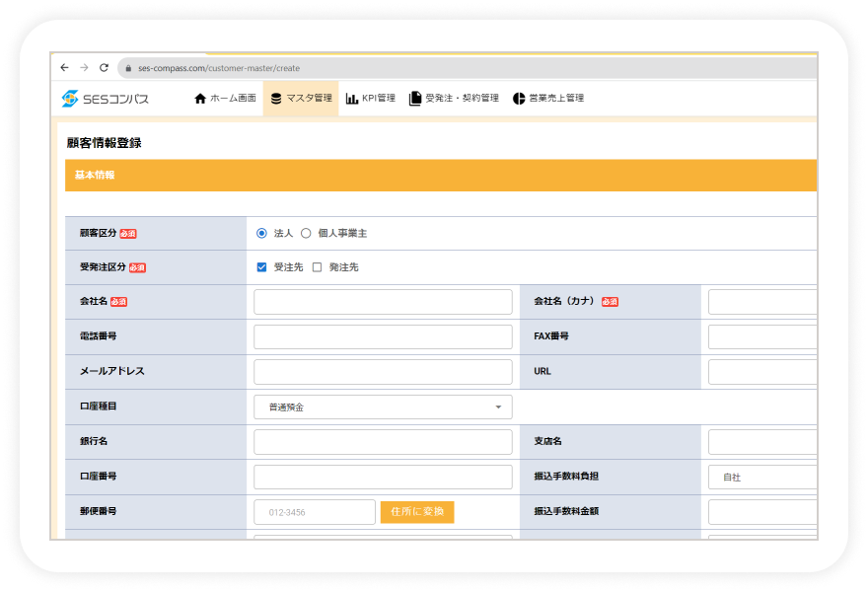Viewport: 868px width, 592px height.
Task: Click the SESコンパス logo
Action: coord(106,99)
